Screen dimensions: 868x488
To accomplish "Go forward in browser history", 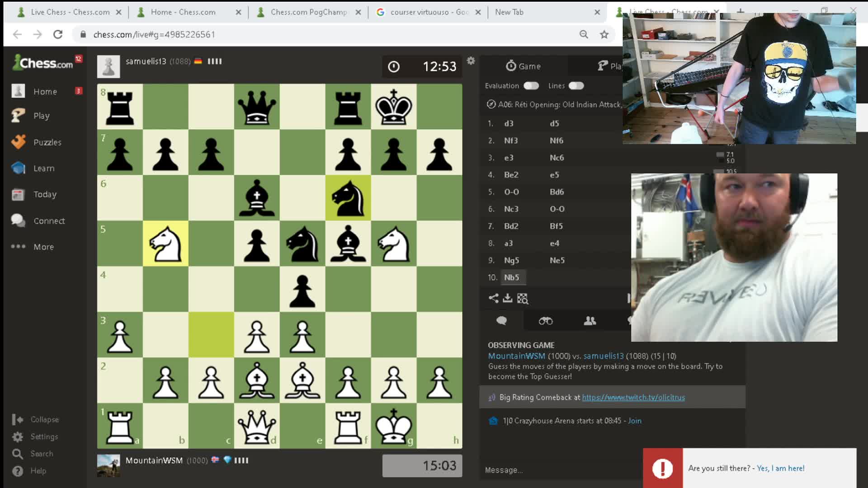I will pos(38,34).
